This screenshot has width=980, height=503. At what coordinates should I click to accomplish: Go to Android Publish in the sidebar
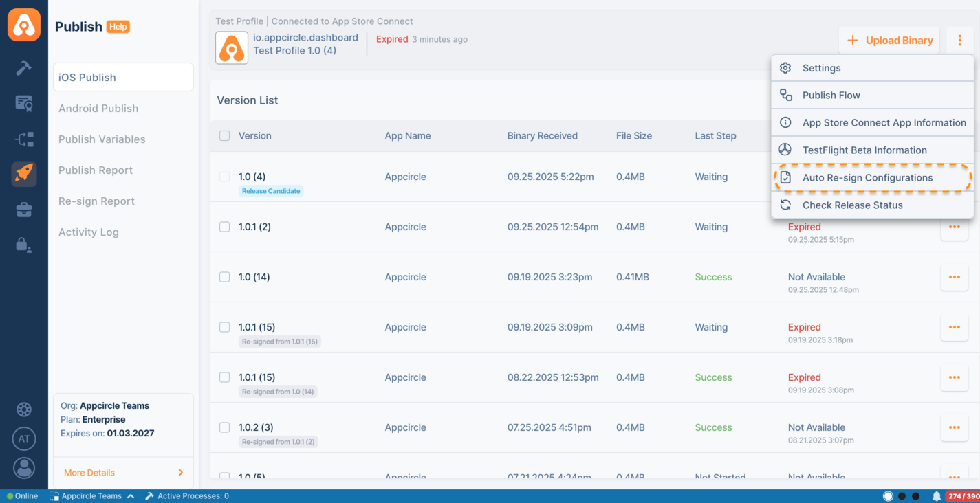(x=98, y=109)
